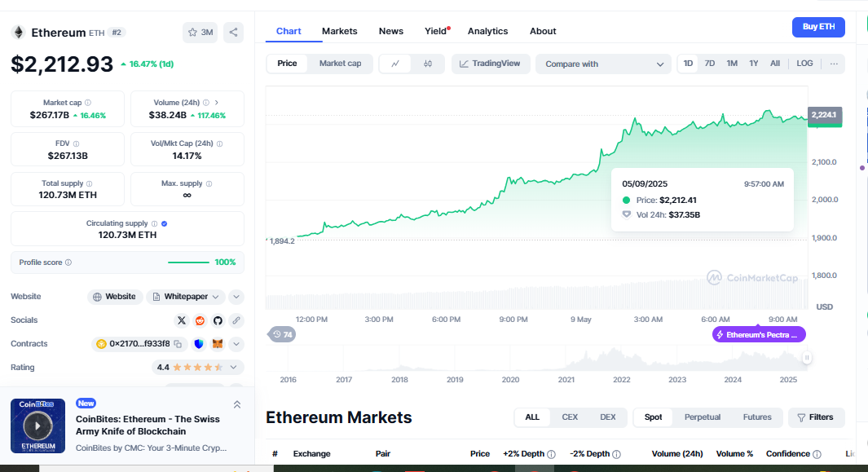Switch chart to Market cap view
Image resolution: width=868 pixels, height=472 pixels.
coord(340,64)
